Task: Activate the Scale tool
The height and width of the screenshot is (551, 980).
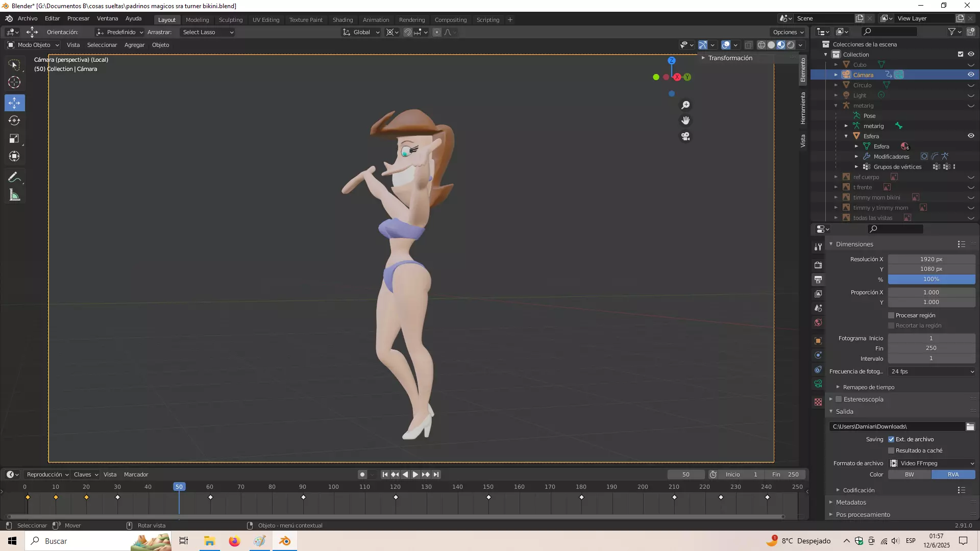Action: [x=14, y=139]
